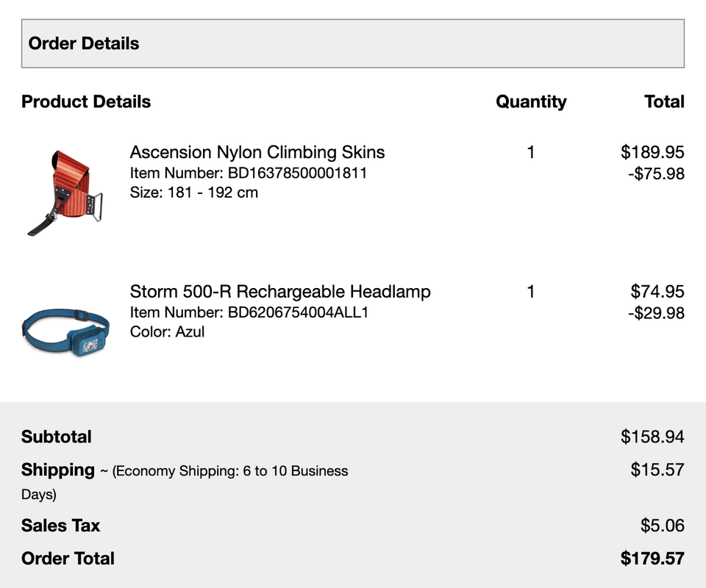
Task: Open the Ascension Nylon Climbing Skins title
Action: 257,152
